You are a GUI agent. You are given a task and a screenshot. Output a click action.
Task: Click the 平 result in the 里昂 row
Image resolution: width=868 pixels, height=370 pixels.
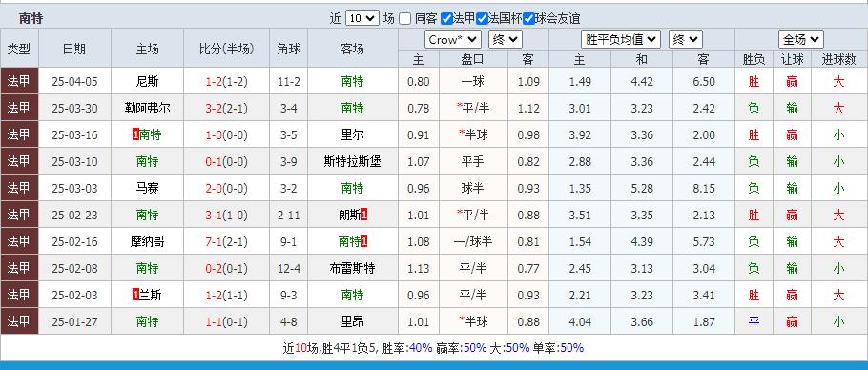[754, 321]
